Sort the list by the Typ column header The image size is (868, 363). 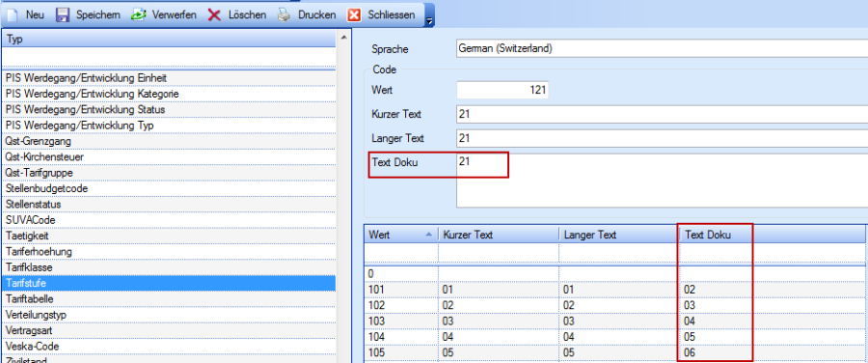point(168,40)
